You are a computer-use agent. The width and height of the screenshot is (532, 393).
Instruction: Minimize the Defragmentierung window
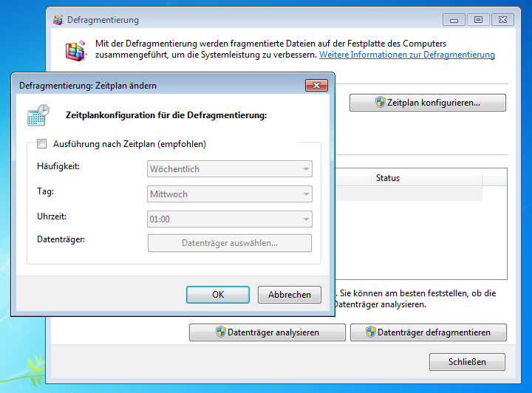[x=454, y=20]
